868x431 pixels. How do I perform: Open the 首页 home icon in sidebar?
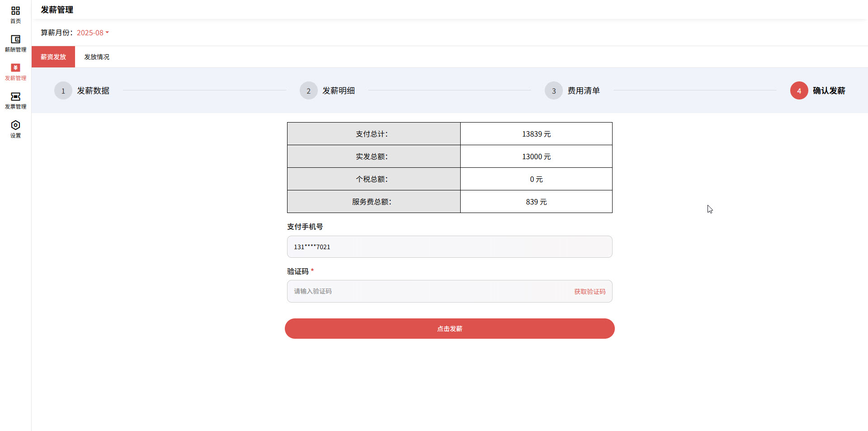click(x=15, y=14)
